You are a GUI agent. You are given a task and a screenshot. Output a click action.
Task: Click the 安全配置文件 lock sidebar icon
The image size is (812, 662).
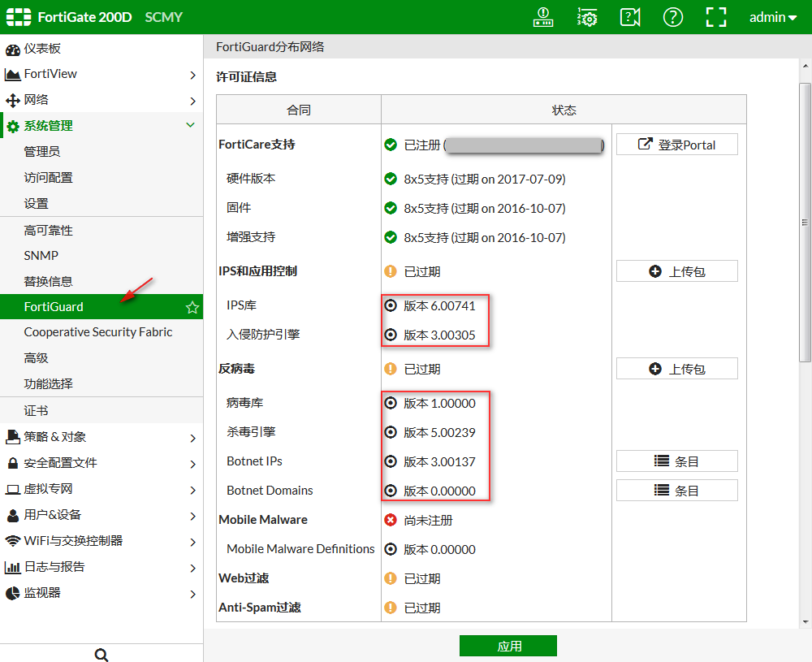(x=12, y=463)
